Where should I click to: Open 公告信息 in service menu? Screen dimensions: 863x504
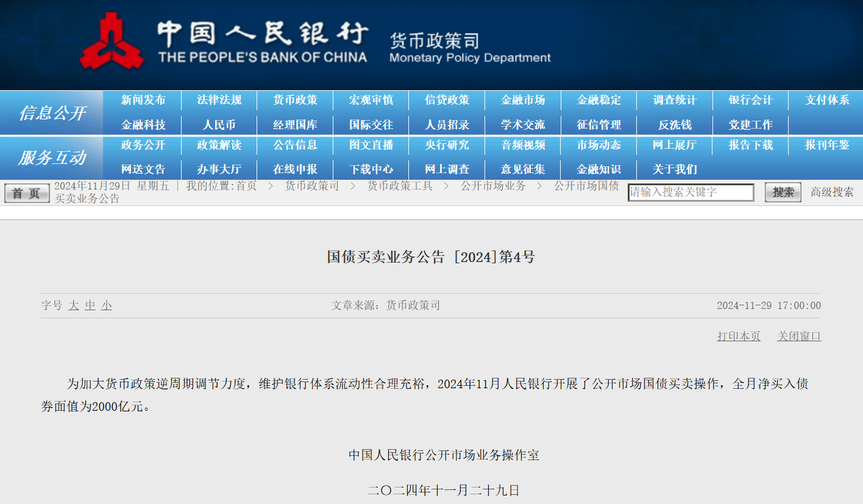point(295,145)
